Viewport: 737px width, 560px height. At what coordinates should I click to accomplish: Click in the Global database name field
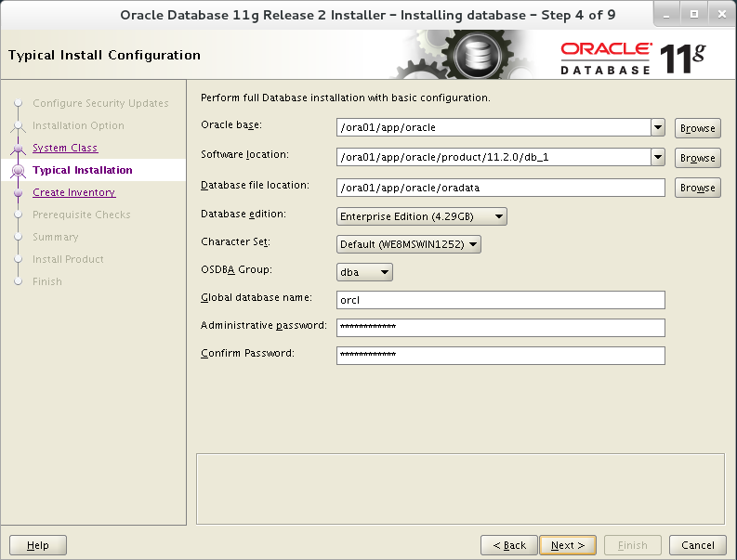pyautogui.click(x=500, y=299)
